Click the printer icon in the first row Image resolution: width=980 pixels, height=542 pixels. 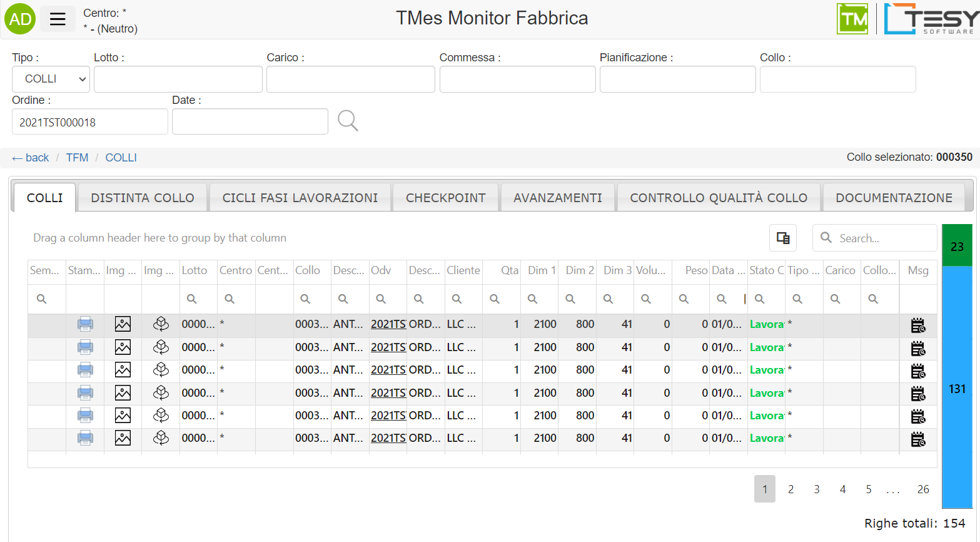pos(85,324)
